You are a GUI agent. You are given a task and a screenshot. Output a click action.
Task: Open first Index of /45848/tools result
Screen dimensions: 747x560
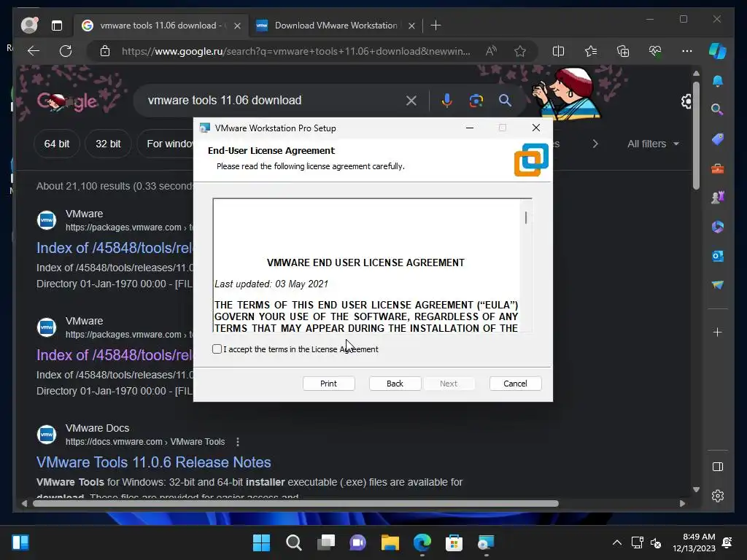[x=115, y=248]
